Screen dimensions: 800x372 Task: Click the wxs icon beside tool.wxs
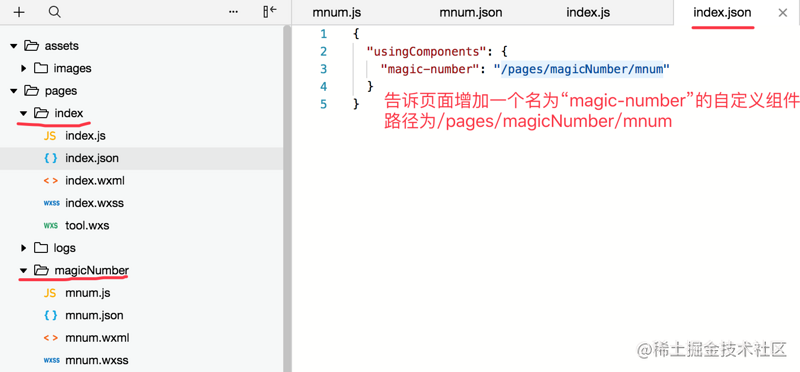[51, 226]
